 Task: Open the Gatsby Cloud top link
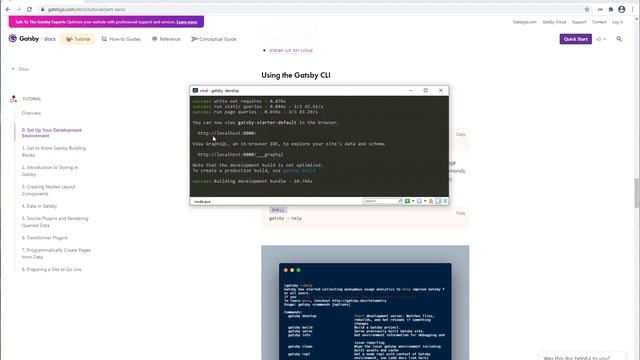click(554, 22)
